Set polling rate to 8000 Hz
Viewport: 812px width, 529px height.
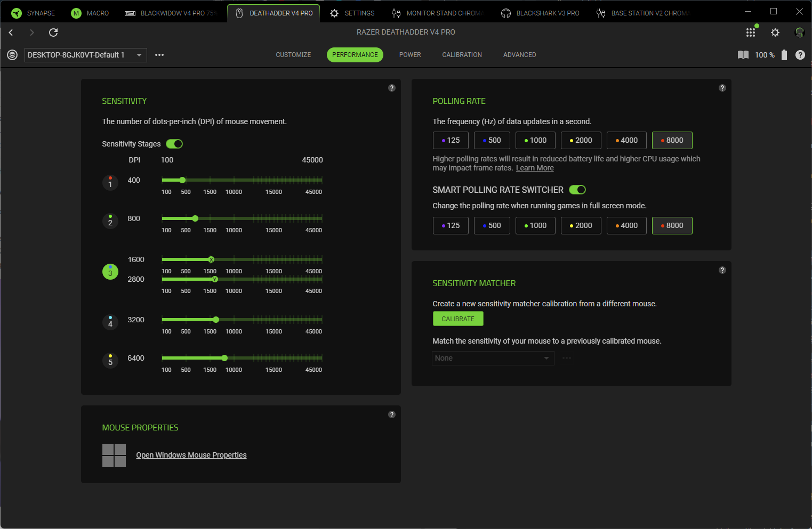pyautogui.click(x=672, y=140)
